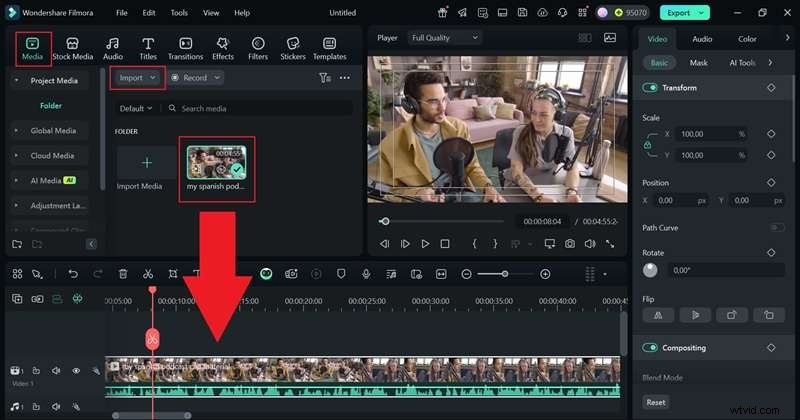
Task: Open the Stickers panel
Action: tap(292, 48)
